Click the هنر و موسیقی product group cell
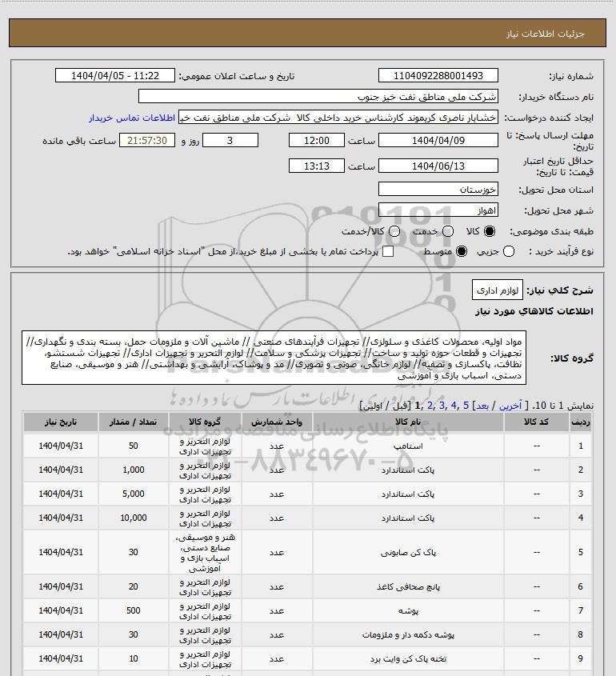Image resolution: width=616 pixels, height=676 pixels. [205, 553]
